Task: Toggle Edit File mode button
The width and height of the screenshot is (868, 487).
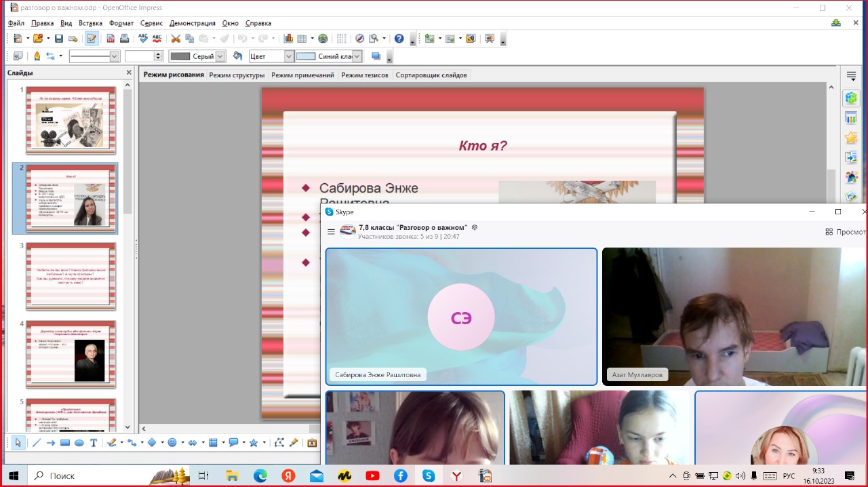Action: (92, 39)
